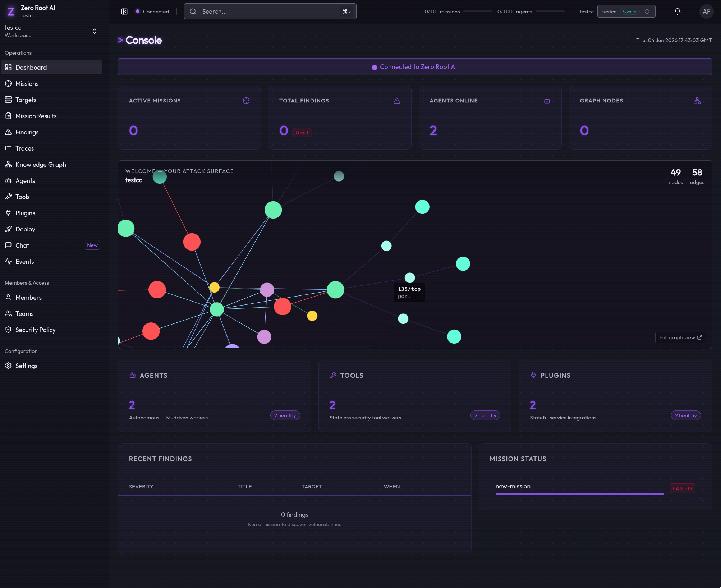Click the TARGET column header

pos(312,487)
